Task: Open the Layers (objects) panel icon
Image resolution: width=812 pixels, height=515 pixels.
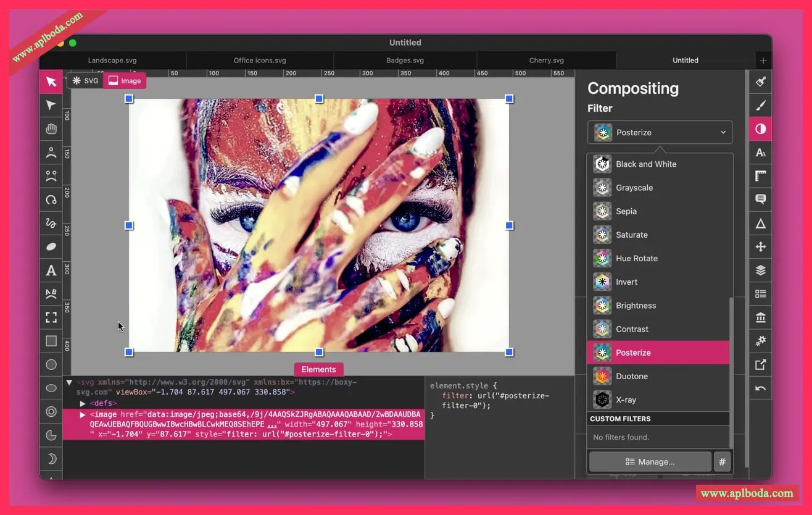Action: (761, 270)
